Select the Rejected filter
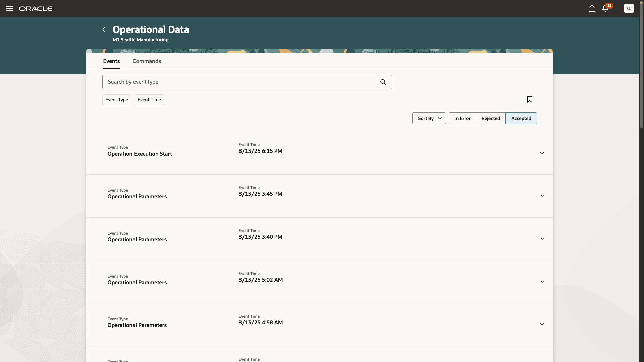644x362 pixels. tap(490, 118)
